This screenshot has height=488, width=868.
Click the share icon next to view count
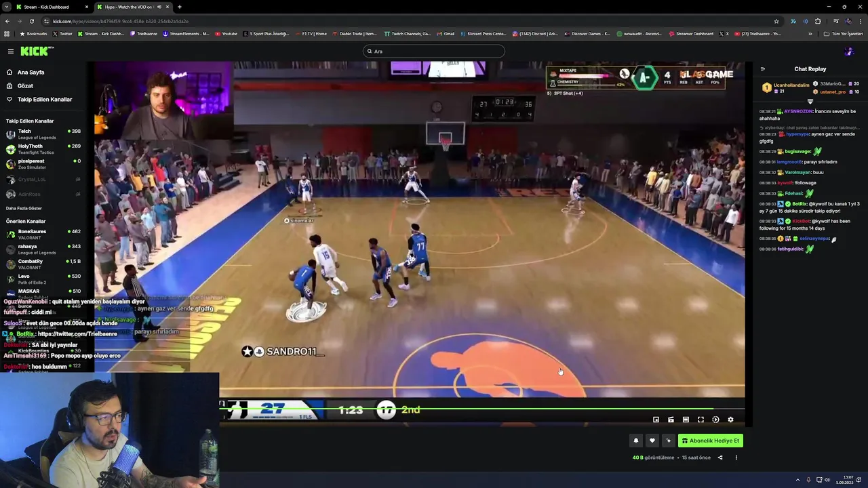720,457
